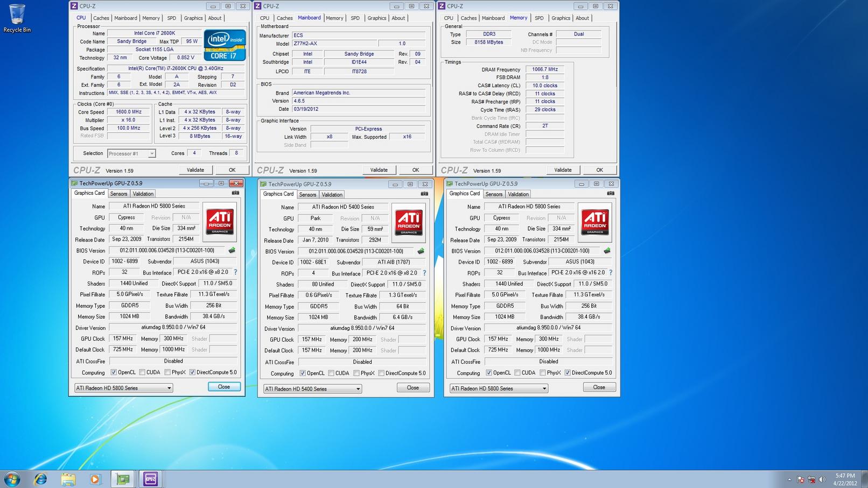Open the CPU tab in CPU-Z Memory window

449,18
